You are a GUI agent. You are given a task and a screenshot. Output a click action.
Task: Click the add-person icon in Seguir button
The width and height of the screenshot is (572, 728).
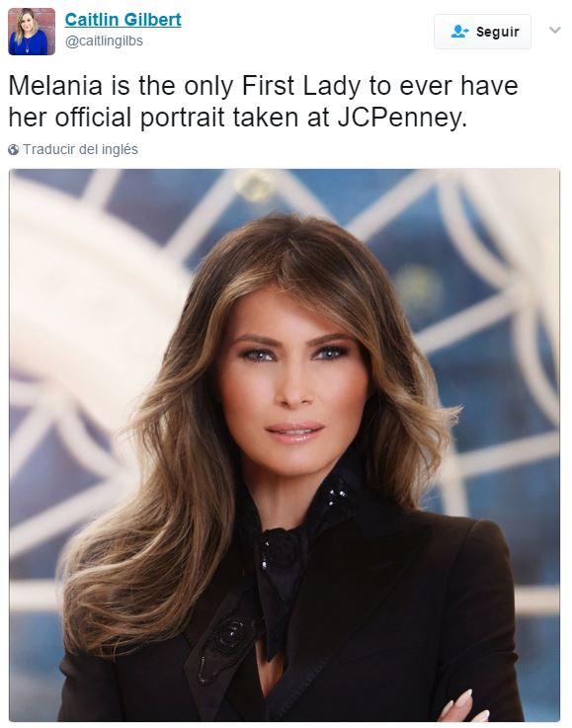[459, 32]
